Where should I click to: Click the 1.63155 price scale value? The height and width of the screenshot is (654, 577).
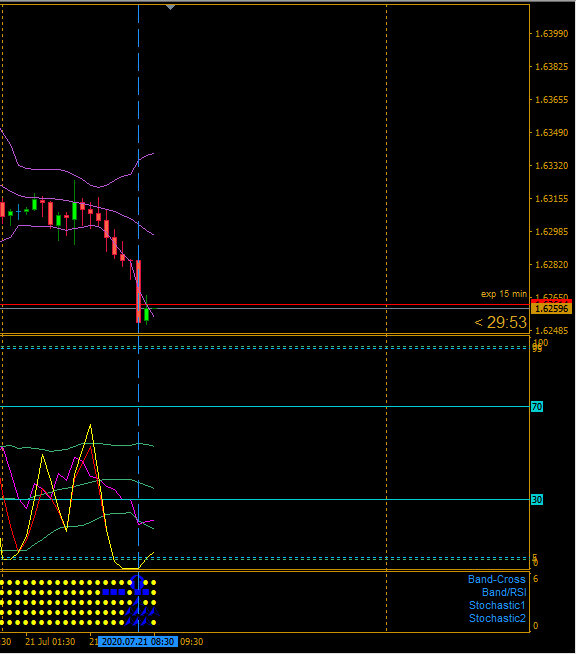[552, 199]
